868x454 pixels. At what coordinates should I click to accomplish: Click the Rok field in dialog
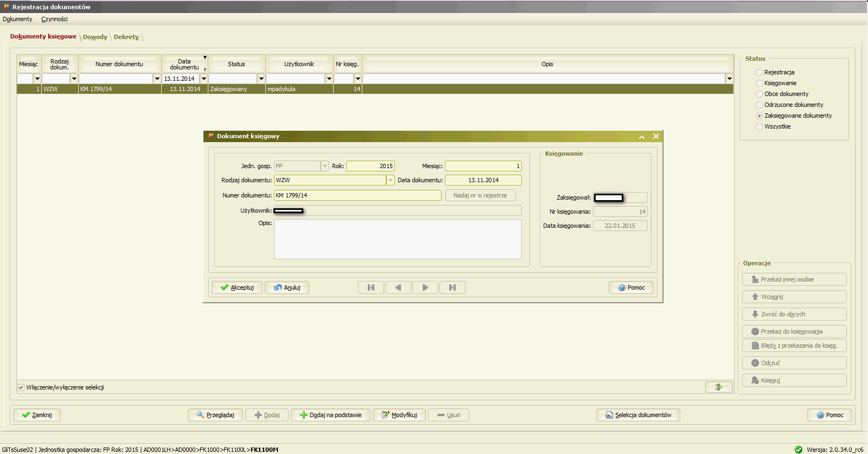(371, 166)
